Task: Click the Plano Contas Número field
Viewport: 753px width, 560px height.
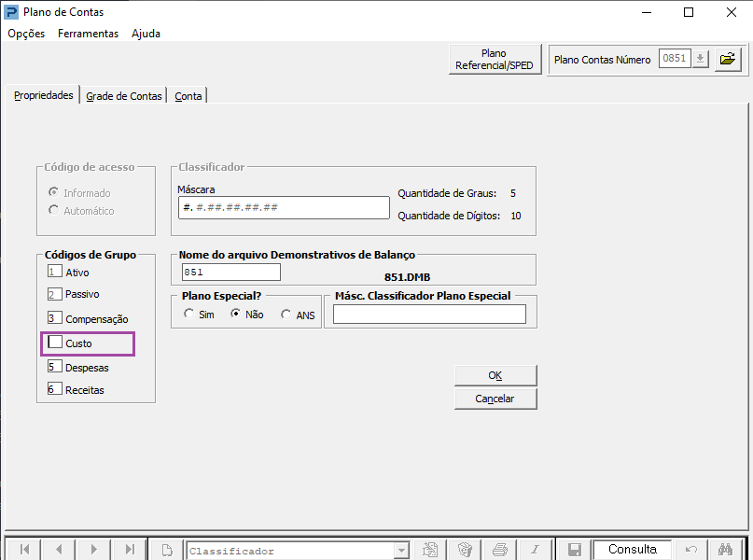Action: [x=675, y=58]
